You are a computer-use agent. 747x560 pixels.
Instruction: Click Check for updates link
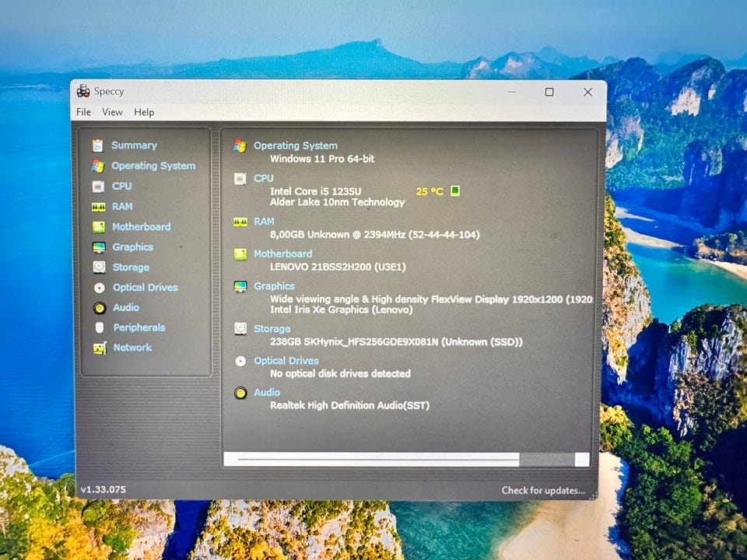click(543, 491)
